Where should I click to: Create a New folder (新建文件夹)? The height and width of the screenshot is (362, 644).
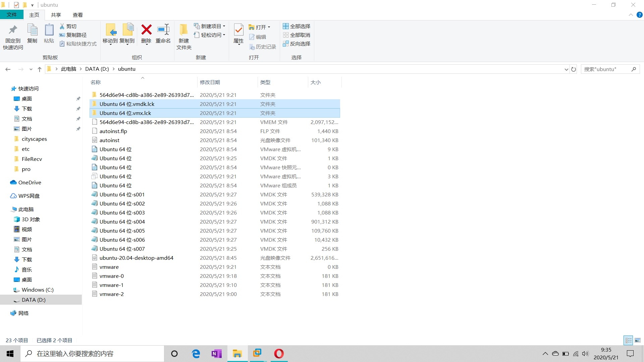(184, 37)
